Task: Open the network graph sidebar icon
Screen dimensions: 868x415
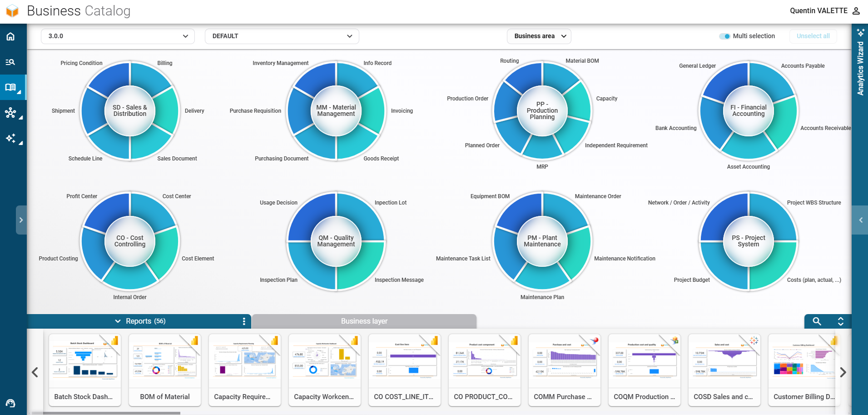Action: point(10,112)
